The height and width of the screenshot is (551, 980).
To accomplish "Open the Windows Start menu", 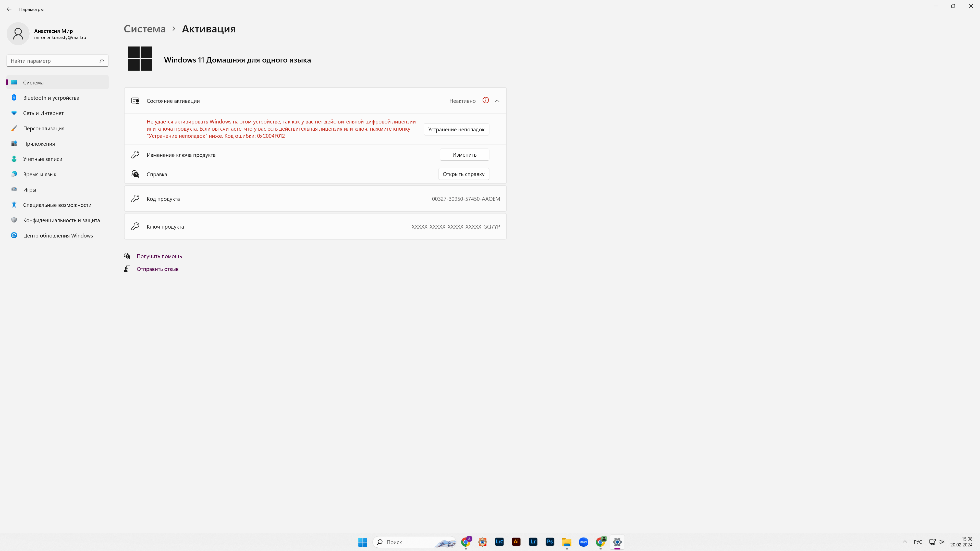I will tap(363, 542).
